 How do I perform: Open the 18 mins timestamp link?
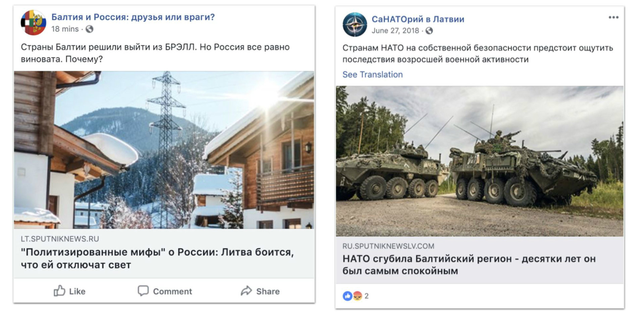65,29
